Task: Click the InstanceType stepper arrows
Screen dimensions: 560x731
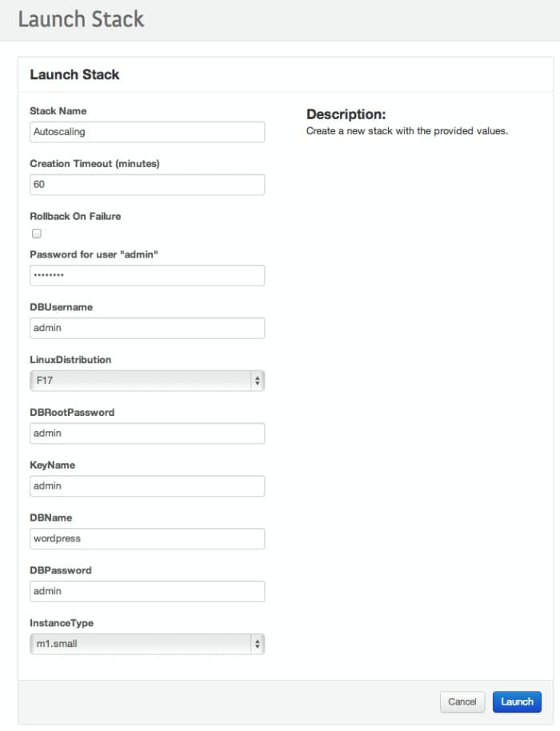Action: (257, 643)
